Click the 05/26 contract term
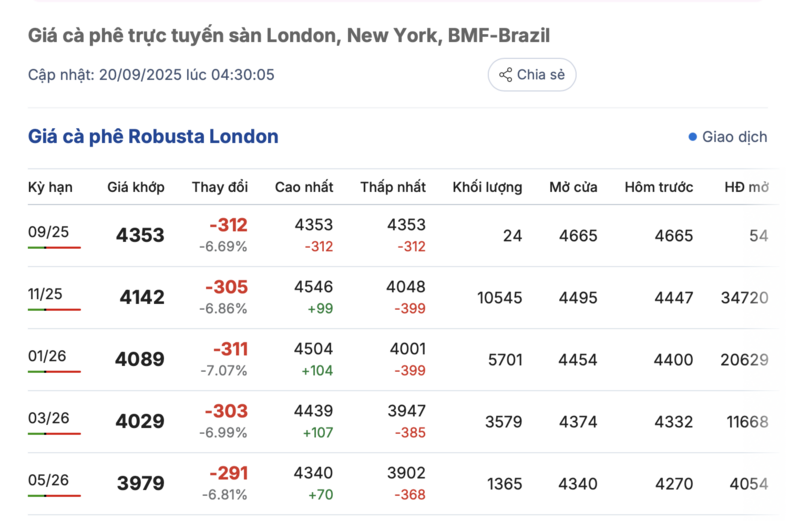This screenshot has width=800, height=530. 47,480
